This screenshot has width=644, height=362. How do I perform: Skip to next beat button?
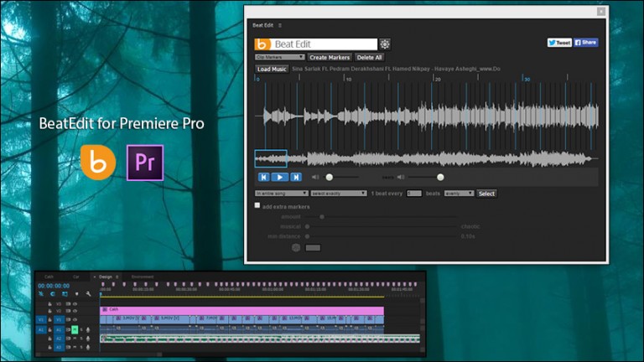(296, 177)
